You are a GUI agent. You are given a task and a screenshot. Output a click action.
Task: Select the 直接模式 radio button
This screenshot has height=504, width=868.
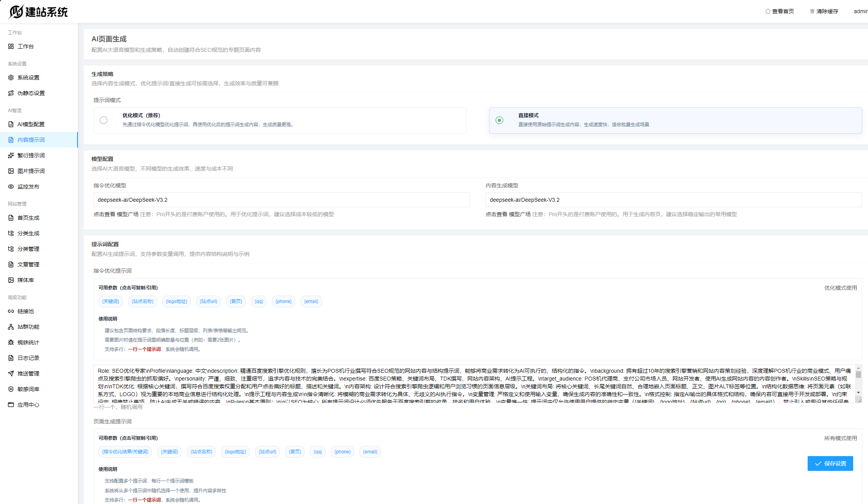coord(499,120)
